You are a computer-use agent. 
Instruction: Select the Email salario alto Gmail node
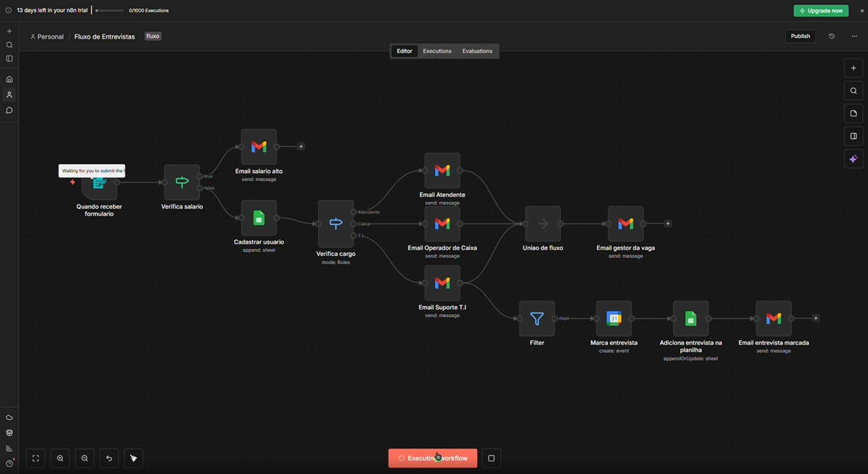click(x=259, y=147)
